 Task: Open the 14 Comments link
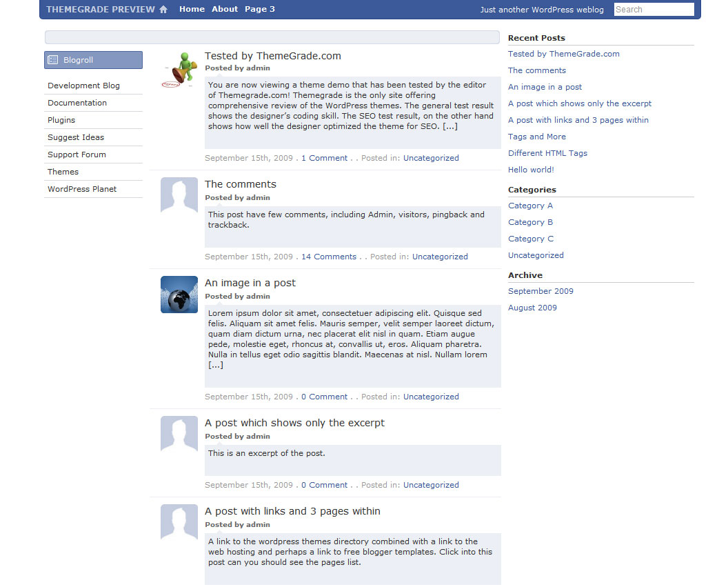pos(329,257)
